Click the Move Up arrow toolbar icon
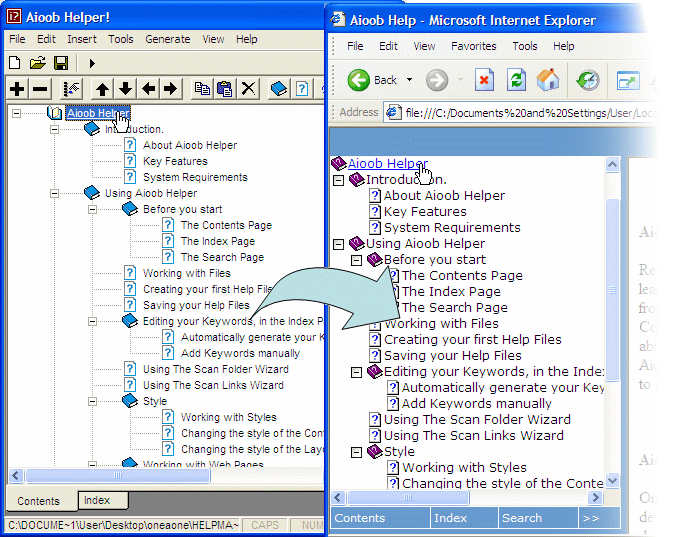The image size is (691, 537). coord(102,89)
